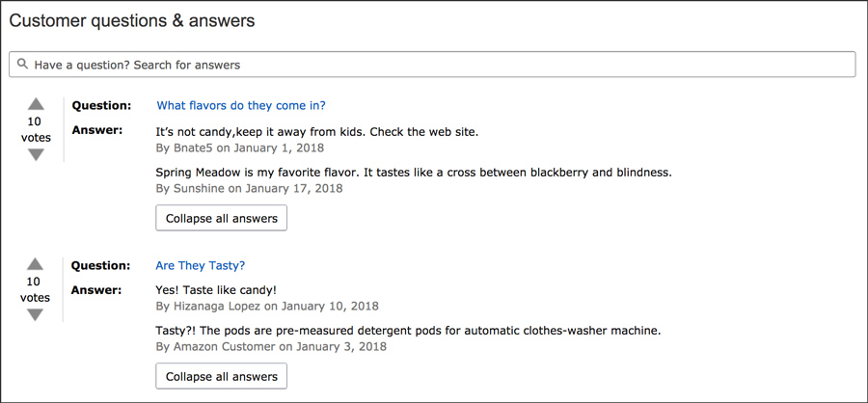Collapse all answers under 'Are They Tasty?'
This screenshot has height=403, width=868.
[x=222, y=376]
